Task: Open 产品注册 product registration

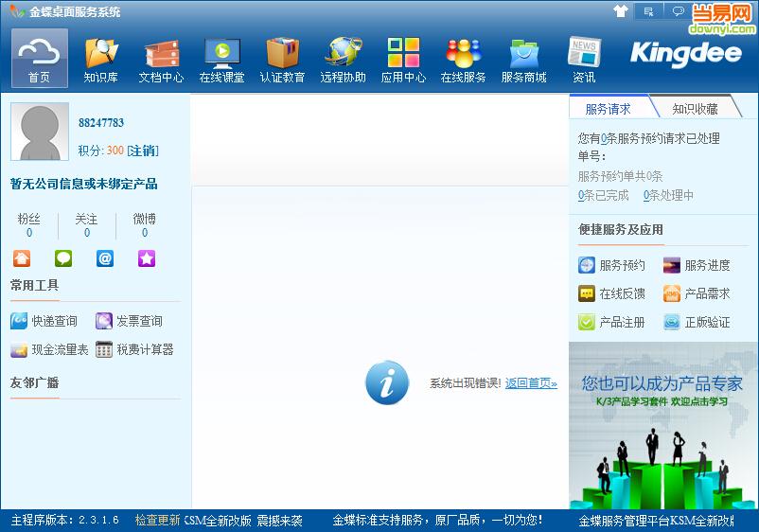Action: (611, 322)
